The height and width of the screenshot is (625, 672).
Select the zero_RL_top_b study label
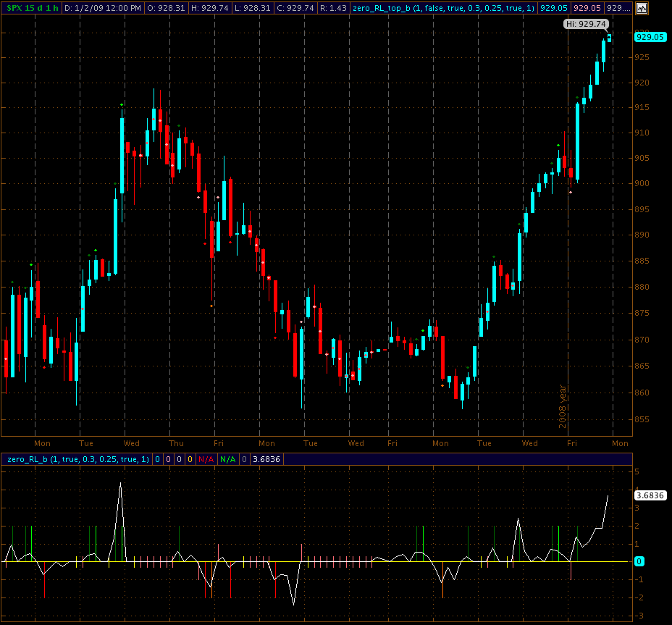pos(443,8)
